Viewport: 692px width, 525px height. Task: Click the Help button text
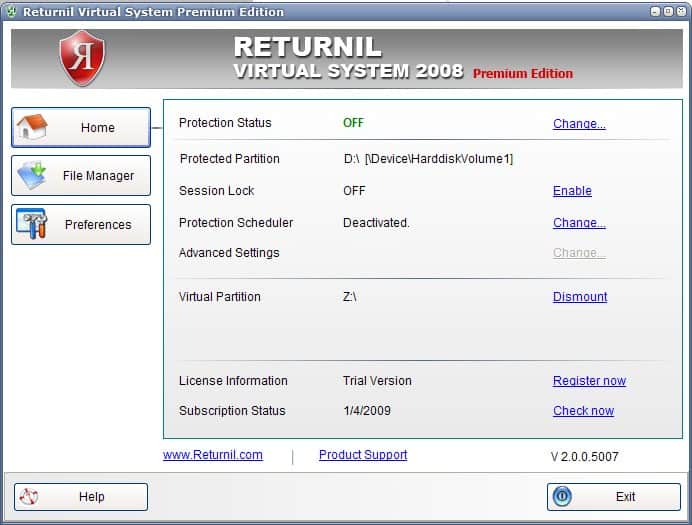[92, 497]
